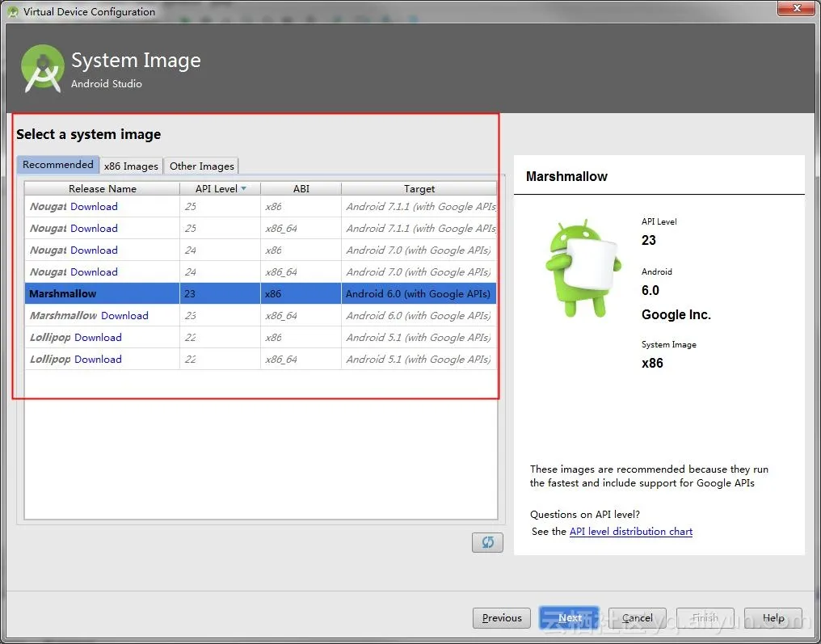Click the Help button
The image size is (821, 644).
coord(773,618)
